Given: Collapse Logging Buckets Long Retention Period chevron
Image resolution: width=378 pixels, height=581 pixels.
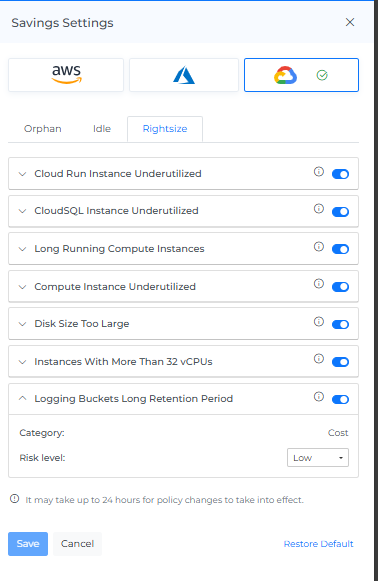Looking at the screenshot, I should click(23, 398).
